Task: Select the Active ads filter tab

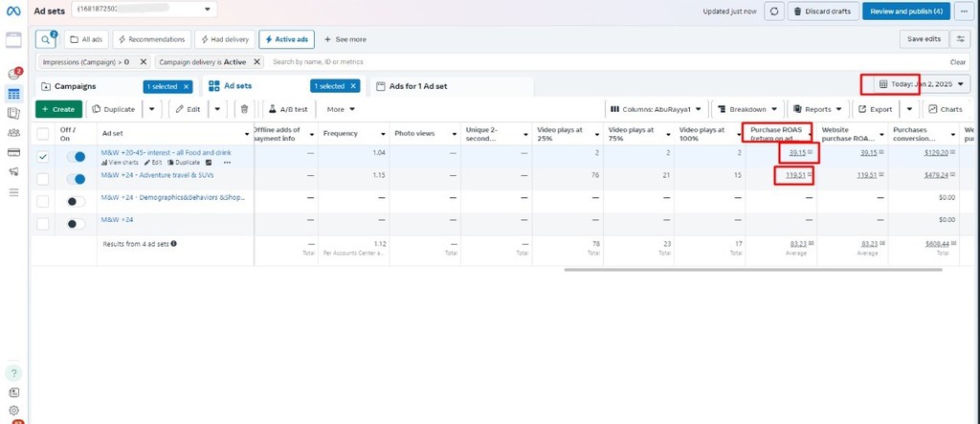Action: point(286,39)
